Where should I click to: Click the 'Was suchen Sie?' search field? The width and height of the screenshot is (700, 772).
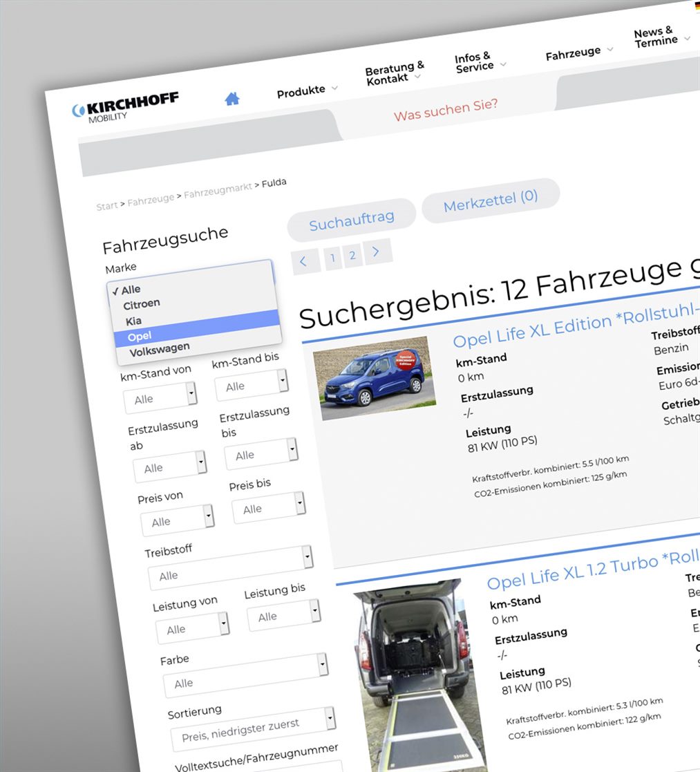446,109
